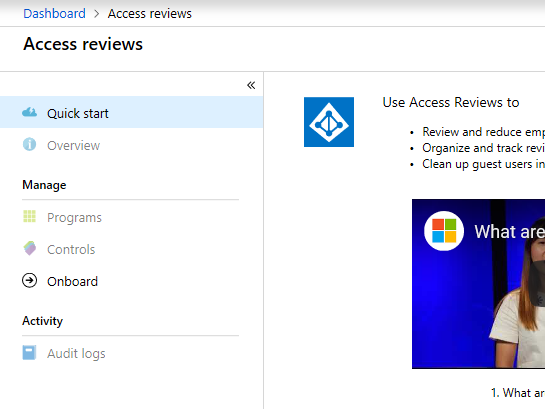Screen dimensions: 545x409
Task: Click the Audit logs book icon
Action: click(x=30, y=352)
